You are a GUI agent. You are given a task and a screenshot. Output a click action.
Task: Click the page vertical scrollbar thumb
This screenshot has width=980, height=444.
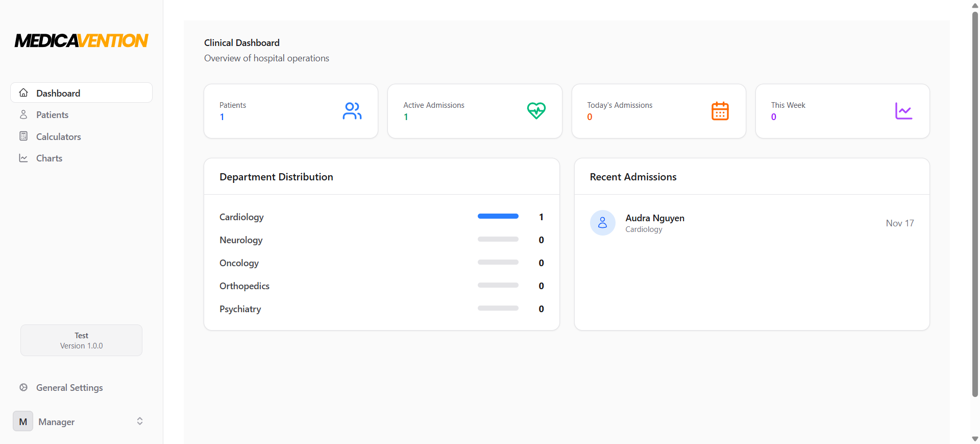point(975,204)
